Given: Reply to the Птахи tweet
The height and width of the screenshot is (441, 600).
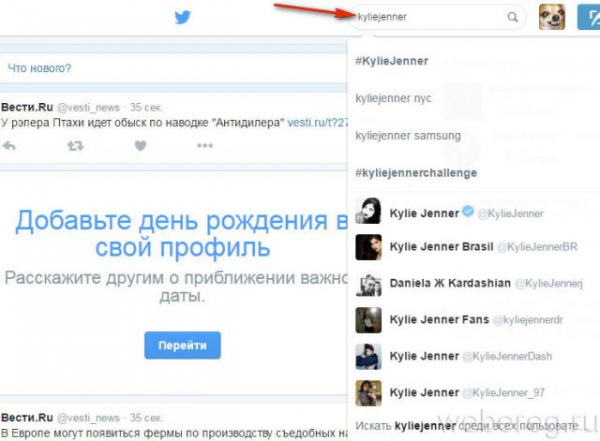Looking at the screenshot, I should tap(9, 145).
